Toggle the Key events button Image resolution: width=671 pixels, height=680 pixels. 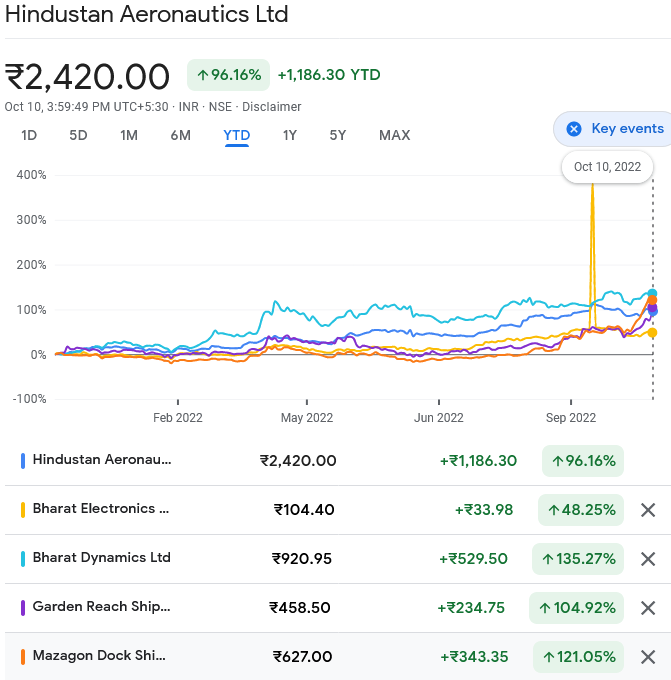[614, 129]
